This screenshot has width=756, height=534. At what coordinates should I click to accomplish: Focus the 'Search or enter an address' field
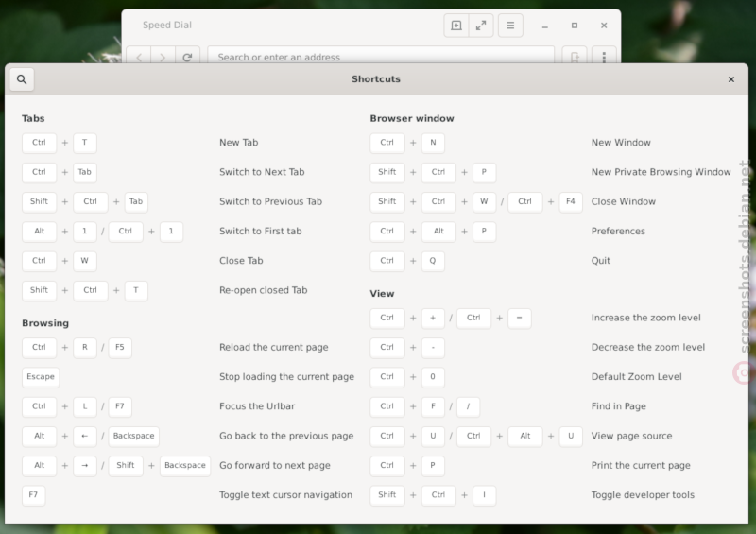tap(381, 56)
